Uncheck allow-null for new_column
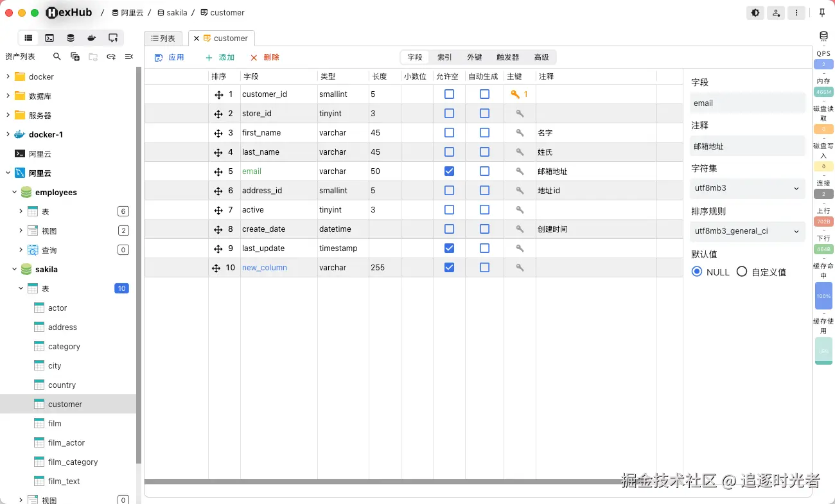The image size is (835, 504). point(449,267)
